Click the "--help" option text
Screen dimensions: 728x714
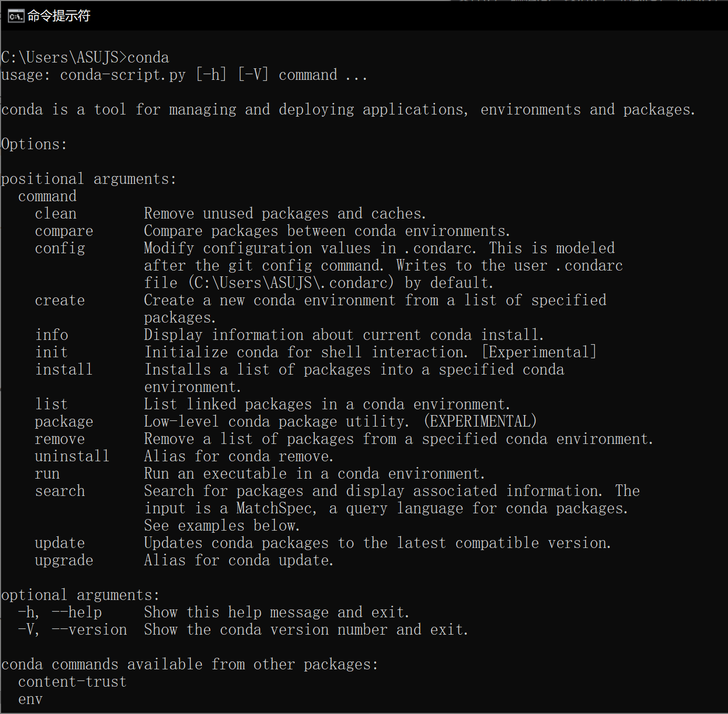point(77,613)
